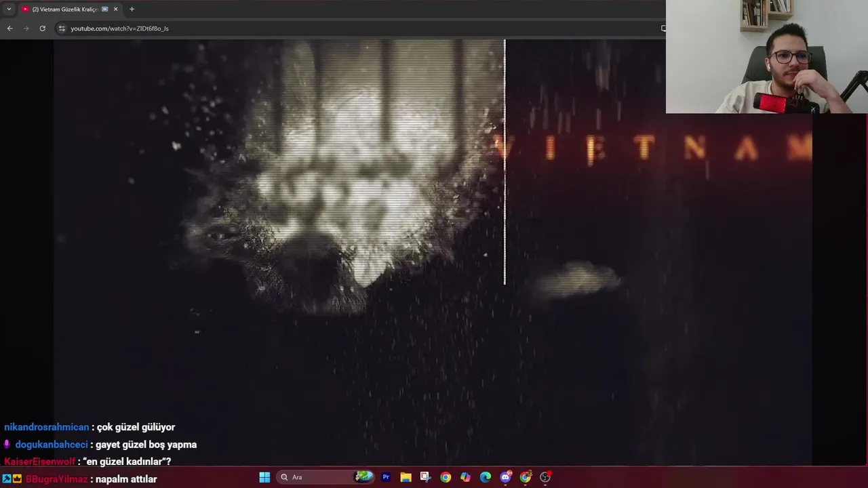Click chat message 'napalm attılar'

126,479
